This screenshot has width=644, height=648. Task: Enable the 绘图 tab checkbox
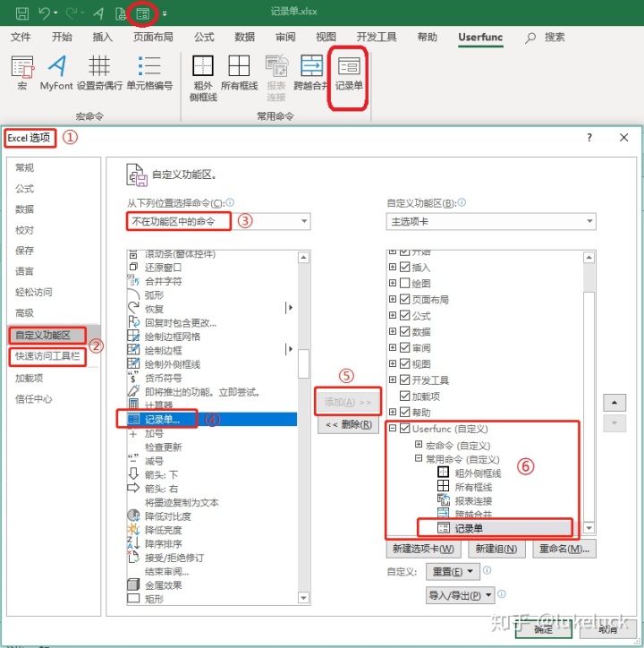[x=405, y=283]
